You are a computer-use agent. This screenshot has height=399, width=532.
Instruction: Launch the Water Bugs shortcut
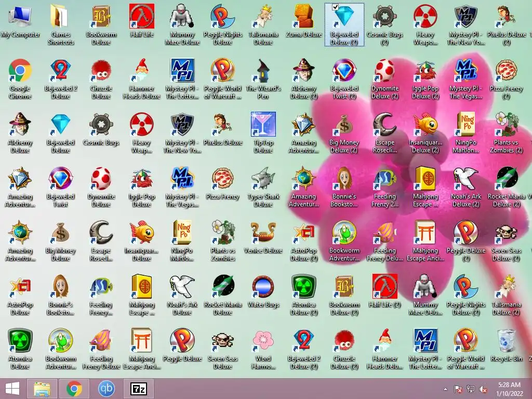(x=263, y=291)
